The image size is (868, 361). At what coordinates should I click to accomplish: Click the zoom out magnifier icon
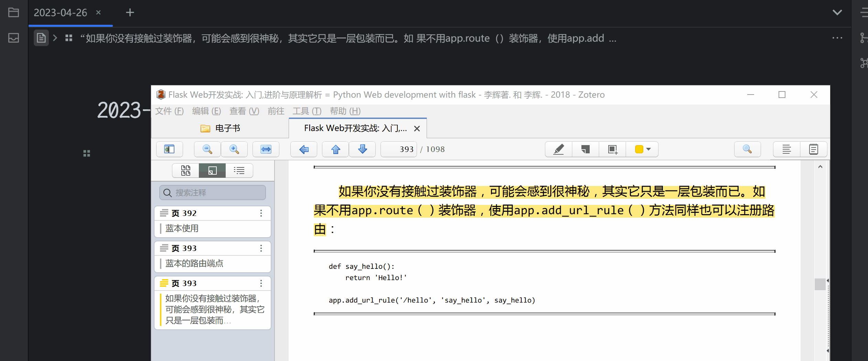207,149
